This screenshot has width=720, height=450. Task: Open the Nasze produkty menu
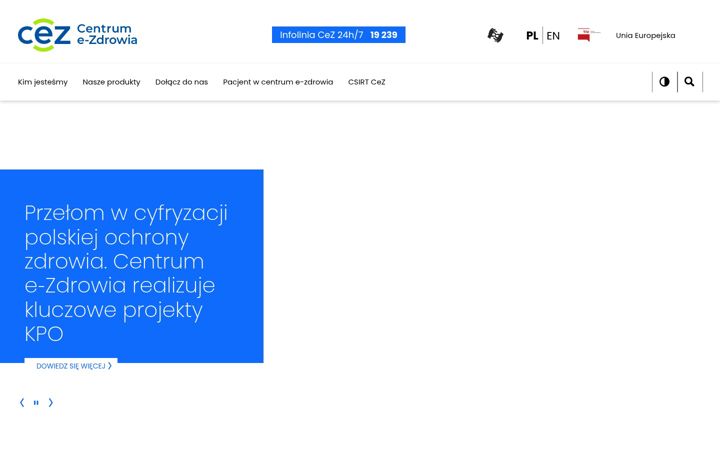click(111, 82)
